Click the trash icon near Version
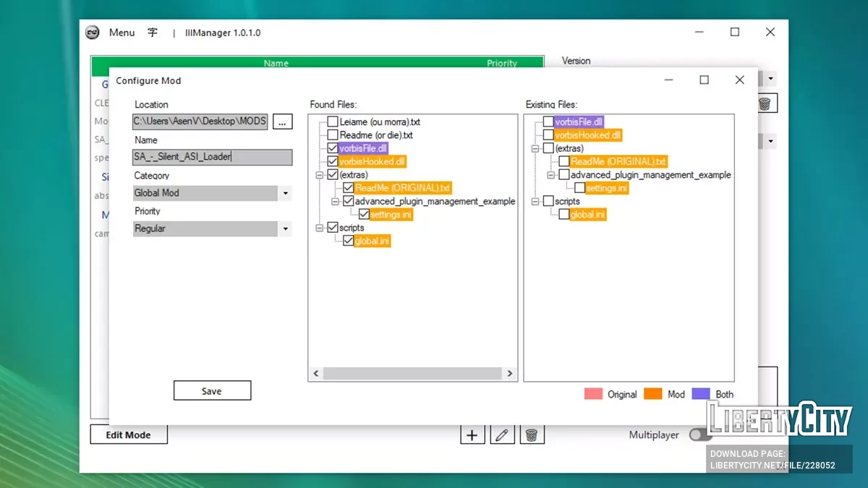Viewport: 868px width, 488px height. (765, 104)
